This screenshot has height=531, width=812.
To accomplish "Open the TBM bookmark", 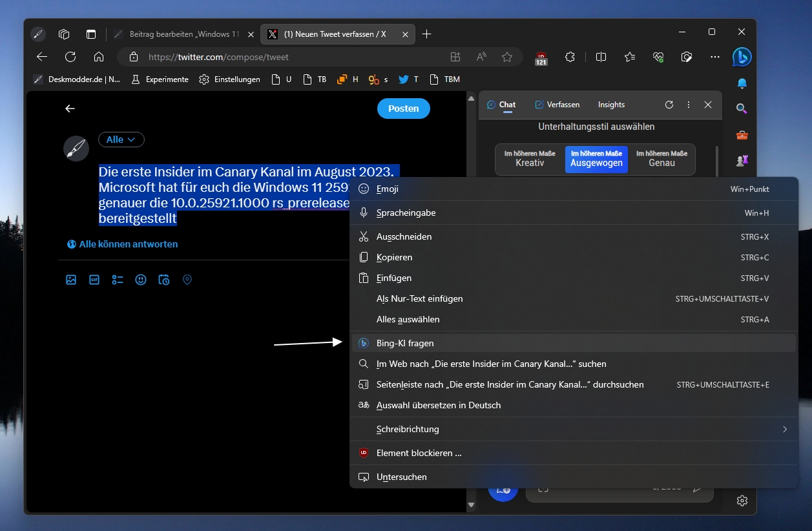I will point(444,79).
